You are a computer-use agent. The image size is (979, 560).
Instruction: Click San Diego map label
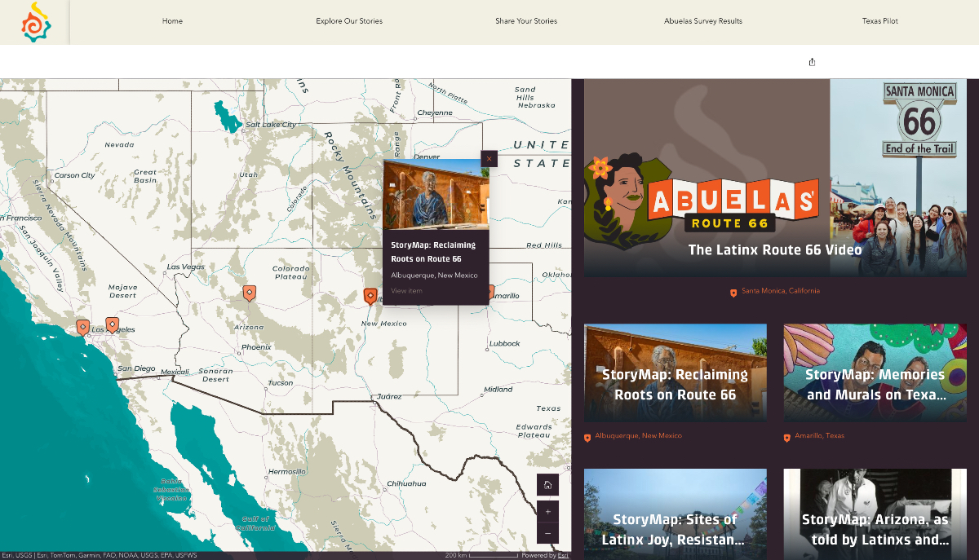coord(136,368)
